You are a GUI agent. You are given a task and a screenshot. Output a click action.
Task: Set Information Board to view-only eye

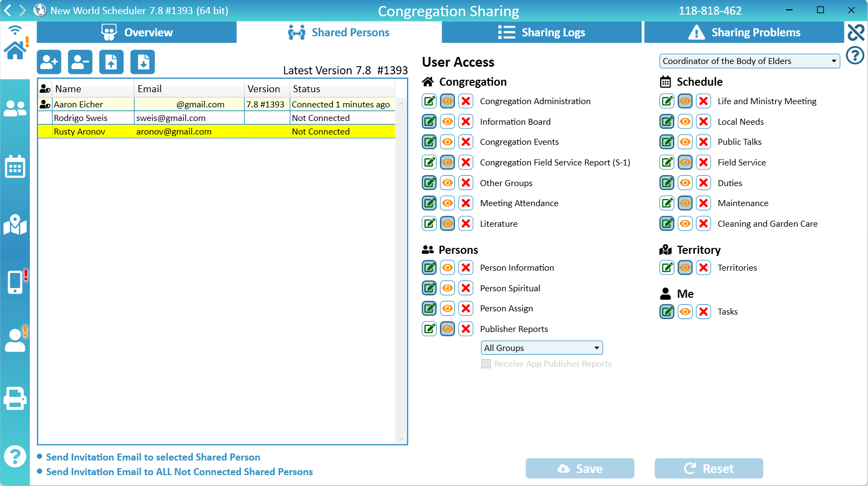447,121
